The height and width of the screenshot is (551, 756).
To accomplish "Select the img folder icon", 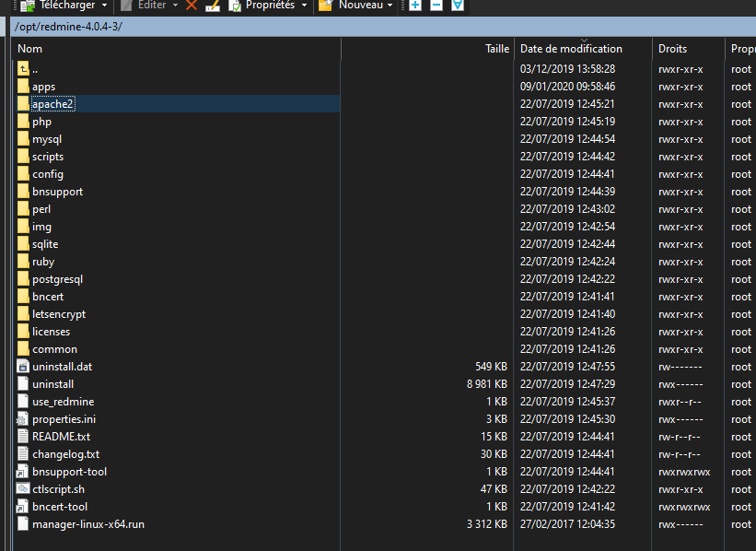I will [23, 227].
